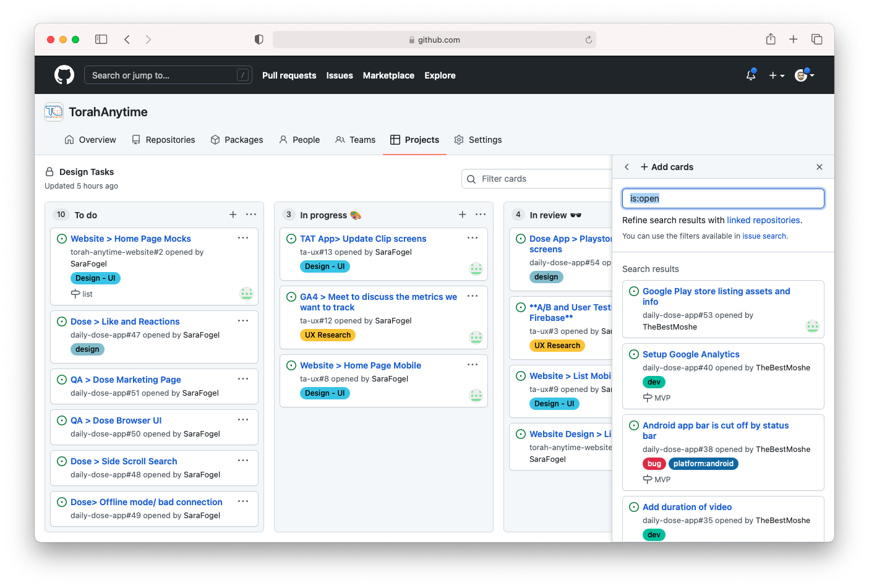Click the Safari github.com address bar
The image size is (869, 588).
[x=434, y=40]
